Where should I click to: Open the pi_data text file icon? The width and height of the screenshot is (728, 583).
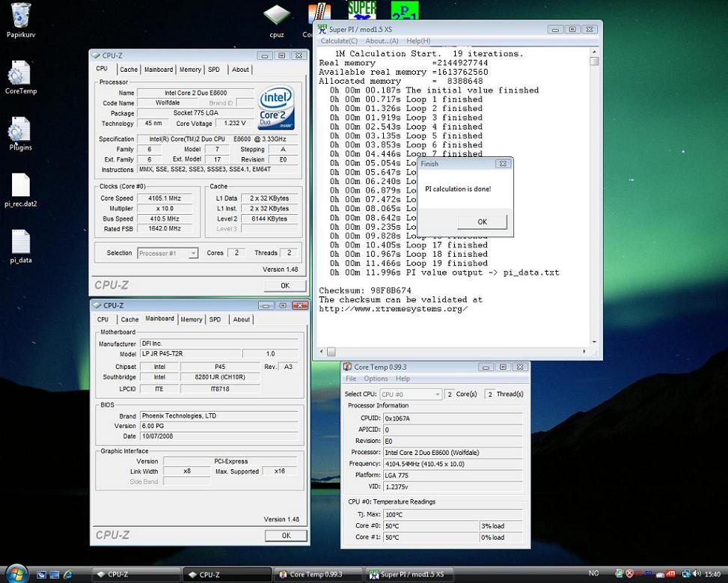20,242
